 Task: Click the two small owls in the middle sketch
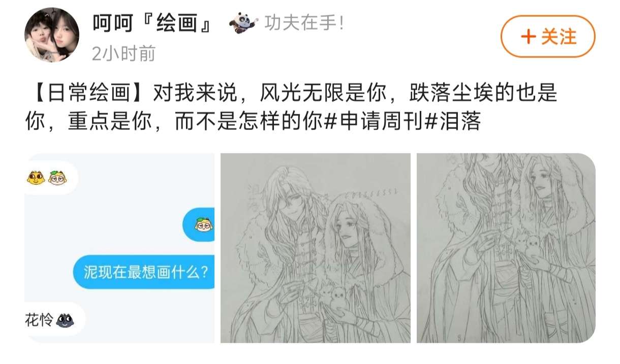(332, 295)
